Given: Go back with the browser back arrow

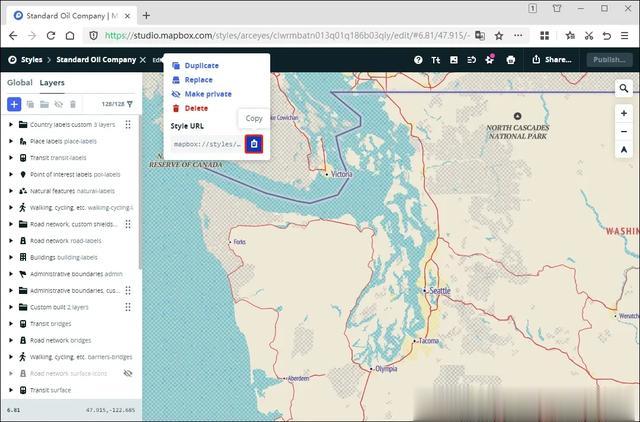Looking at the screenshot, I should click(x=13, y=36).
